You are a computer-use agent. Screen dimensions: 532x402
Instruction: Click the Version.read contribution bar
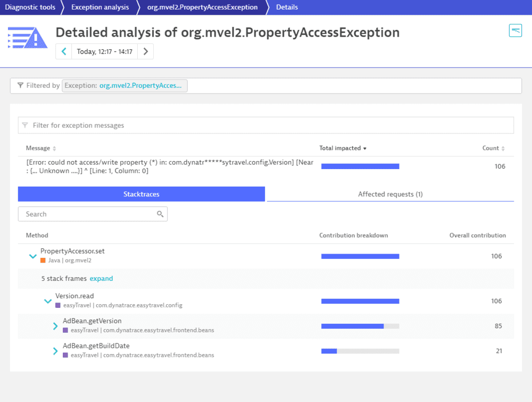[x=360, y=301]
